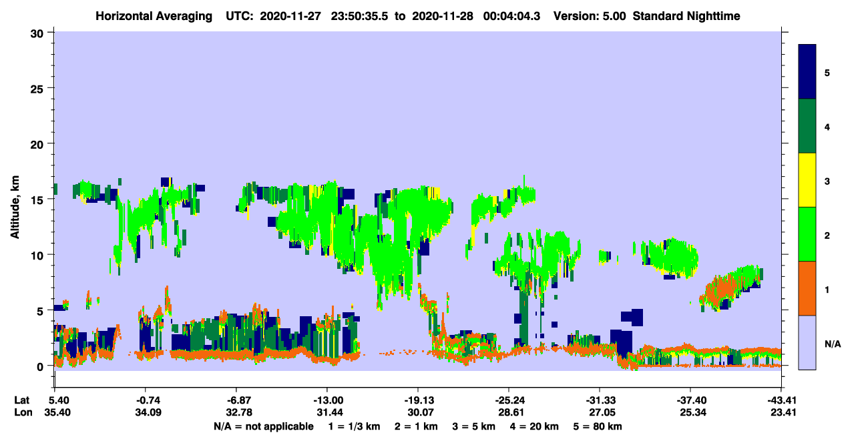The width and height of the screenshot is (868, 445).
Task: Click the orange color bar segment labeled 1
Action: [807, 288]
